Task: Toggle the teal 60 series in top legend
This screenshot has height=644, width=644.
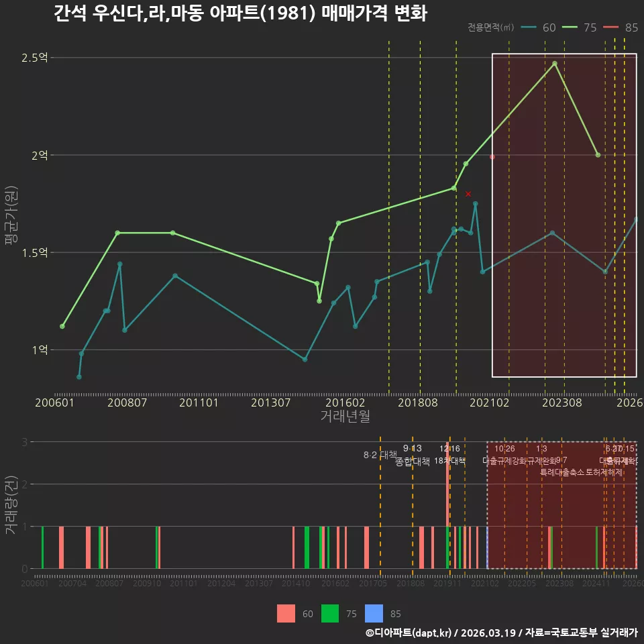Action: pos(538,28)
